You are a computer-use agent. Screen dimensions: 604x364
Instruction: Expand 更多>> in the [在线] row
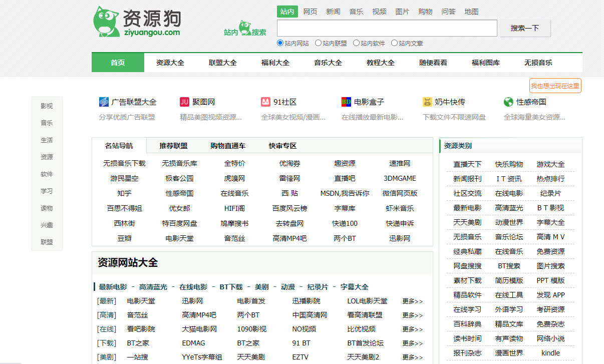413,329
